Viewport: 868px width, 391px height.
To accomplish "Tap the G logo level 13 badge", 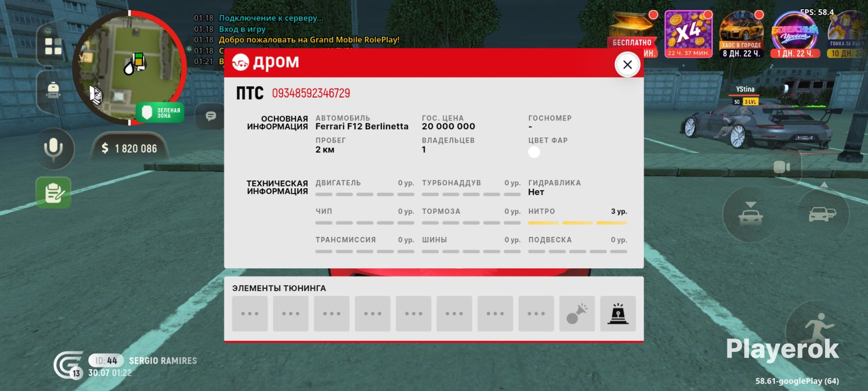I will coord(68,365).
